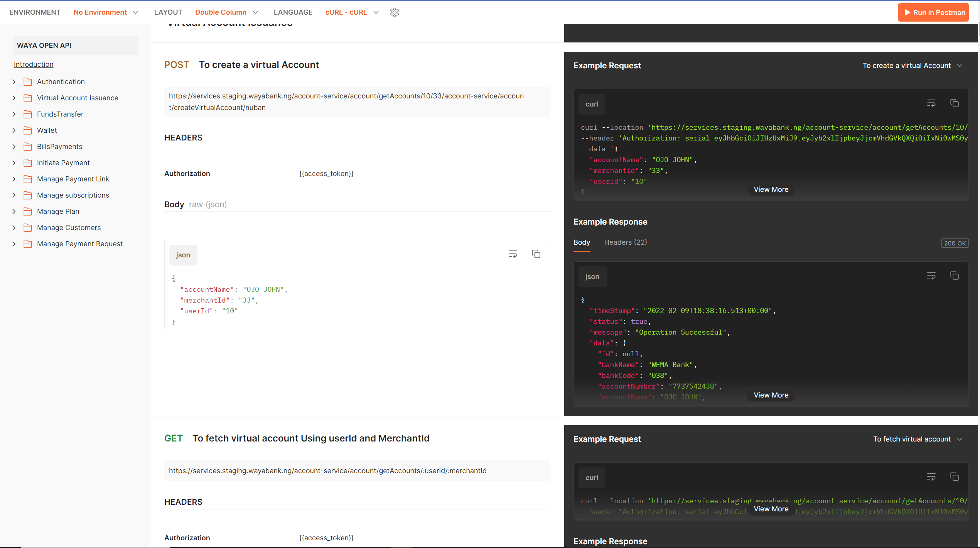Open the No Environment dropdown
Viewport: 980px width, 548px height.
coord(106,12)
